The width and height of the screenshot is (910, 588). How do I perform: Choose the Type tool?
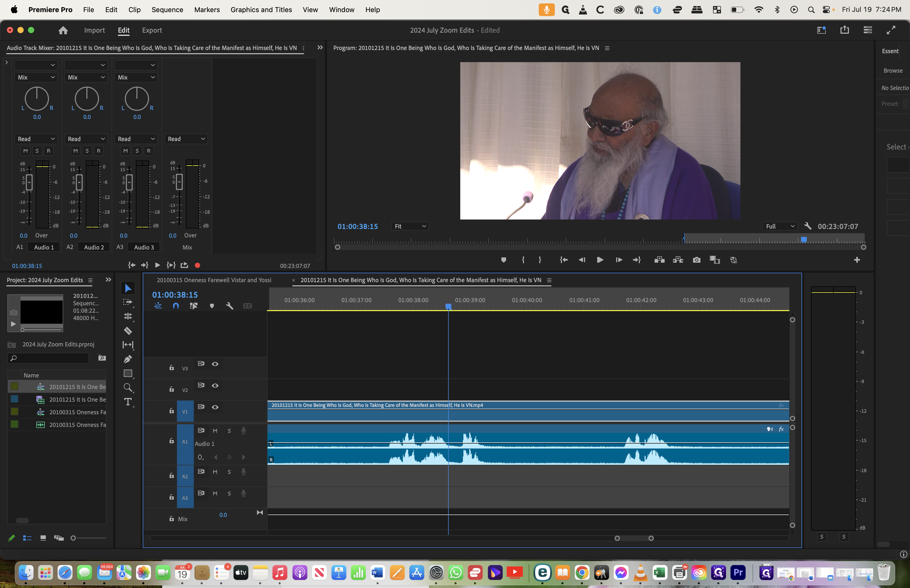[128, 402]
